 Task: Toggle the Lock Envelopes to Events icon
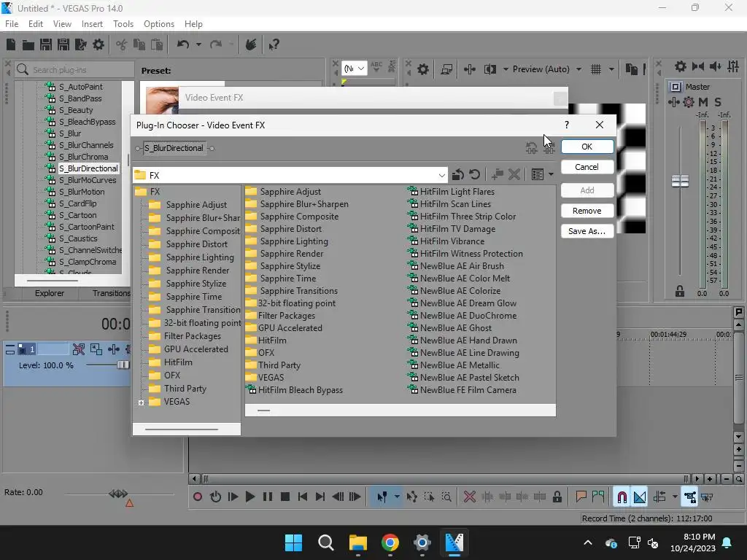coord(690,497)
